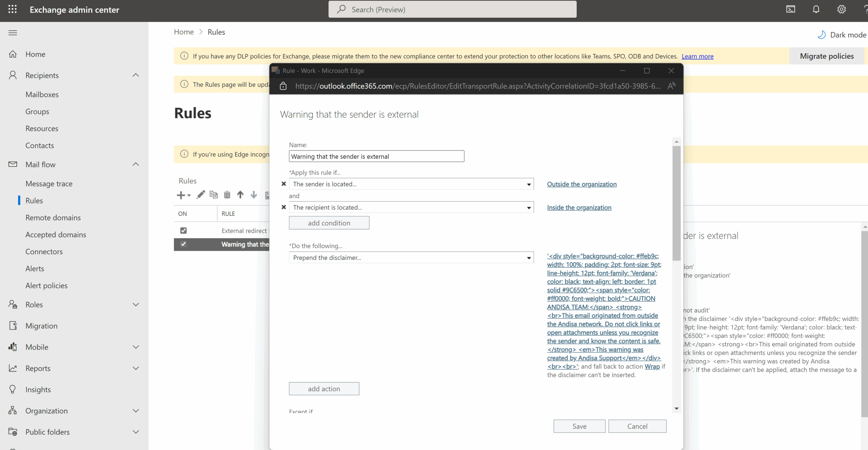Screen dimensions: 868x450
Task: Click the add action button
Action: click(324, 389)
